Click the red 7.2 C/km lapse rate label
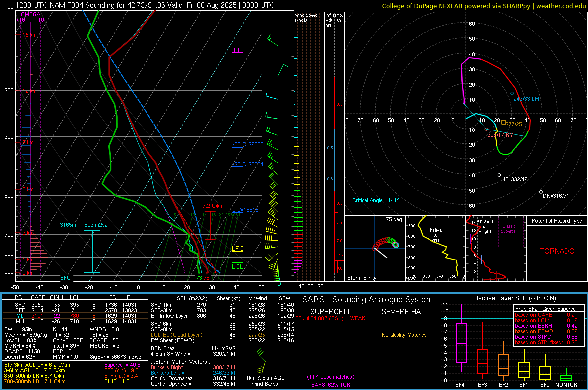The width and height of the screenshot is (588, 390). click(213, 206)
